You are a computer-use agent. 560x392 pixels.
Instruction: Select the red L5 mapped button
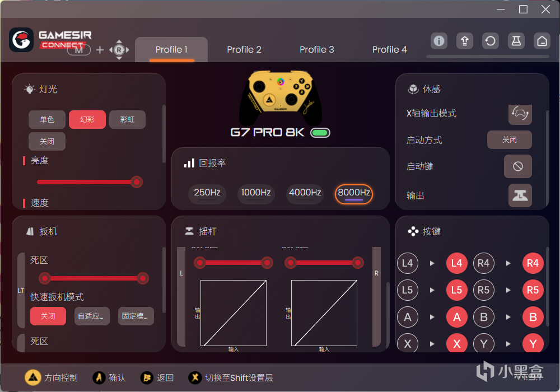(x=457, y=290)
